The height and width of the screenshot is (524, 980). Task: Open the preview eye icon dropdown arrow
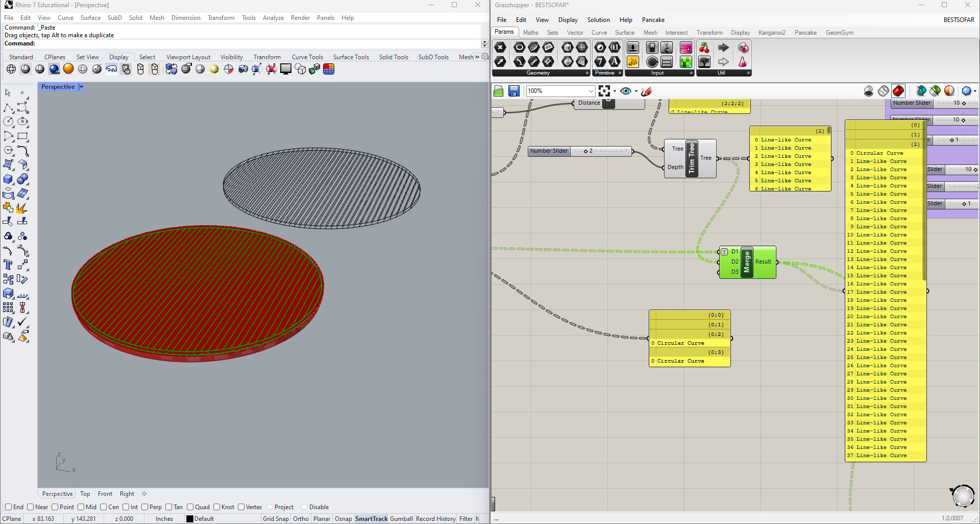tap(636, 91)
